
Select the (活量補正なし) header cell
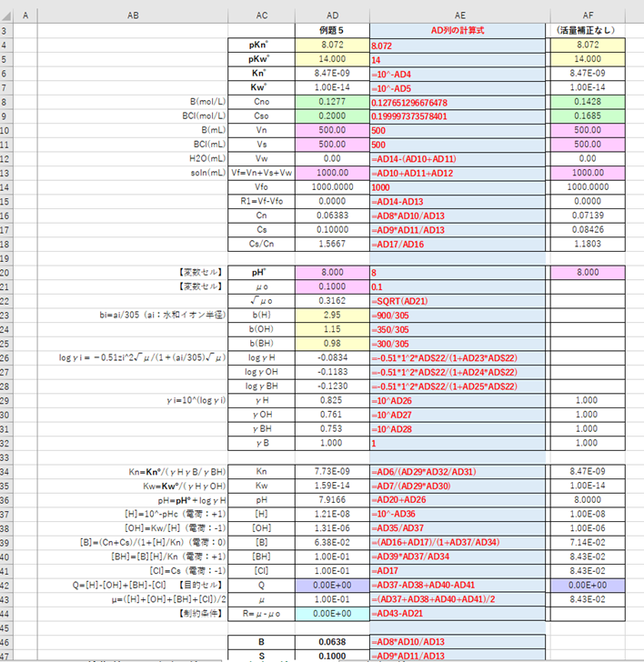(588, 31)
